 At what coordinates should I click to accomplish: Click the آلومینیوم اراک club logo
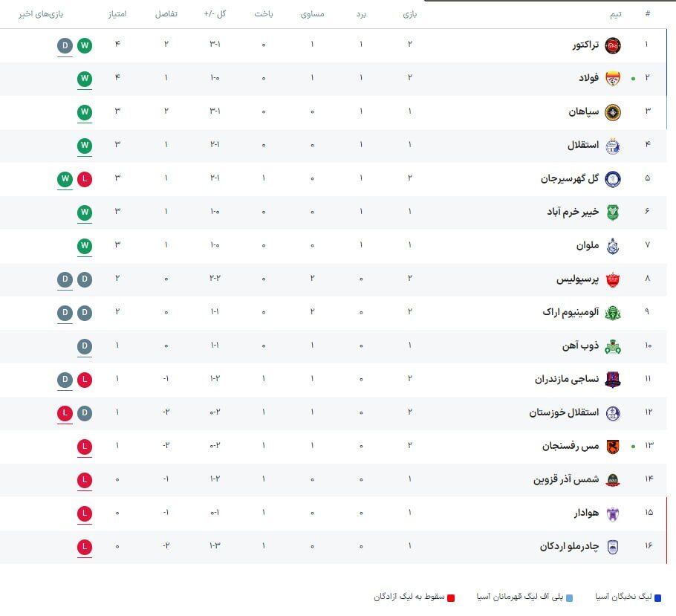(x=614, y=313)
